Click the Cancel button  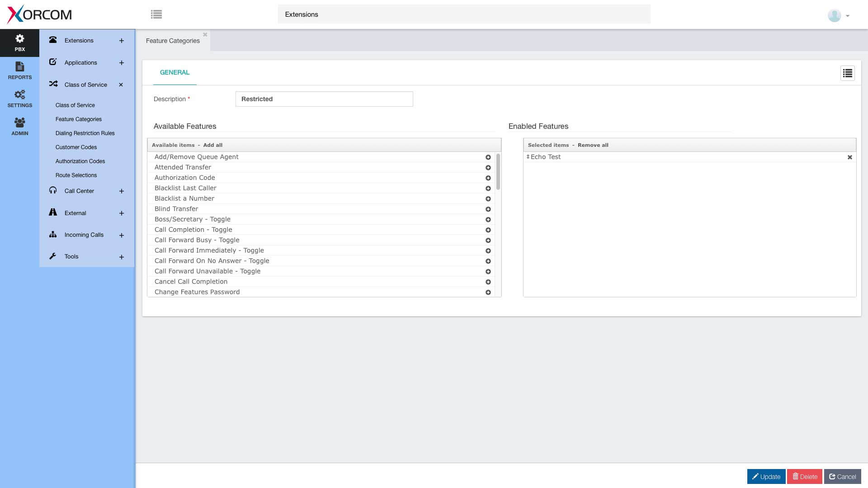point(842,477)
